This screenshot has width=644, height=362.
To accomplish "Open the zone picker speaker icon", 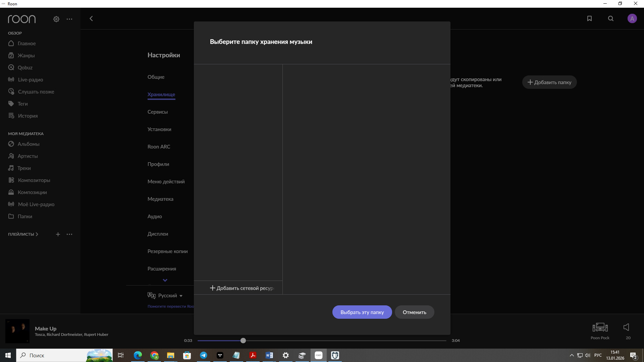I will [x=600, y=327].
